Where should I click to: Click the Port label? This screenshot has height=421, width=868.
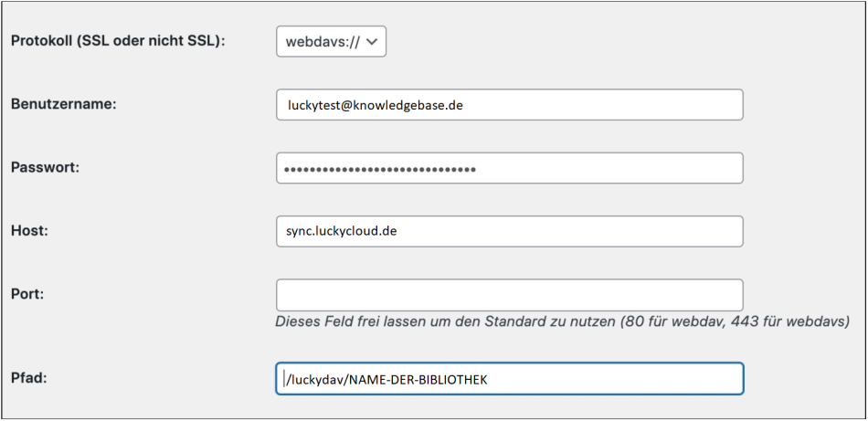point(27,294)
